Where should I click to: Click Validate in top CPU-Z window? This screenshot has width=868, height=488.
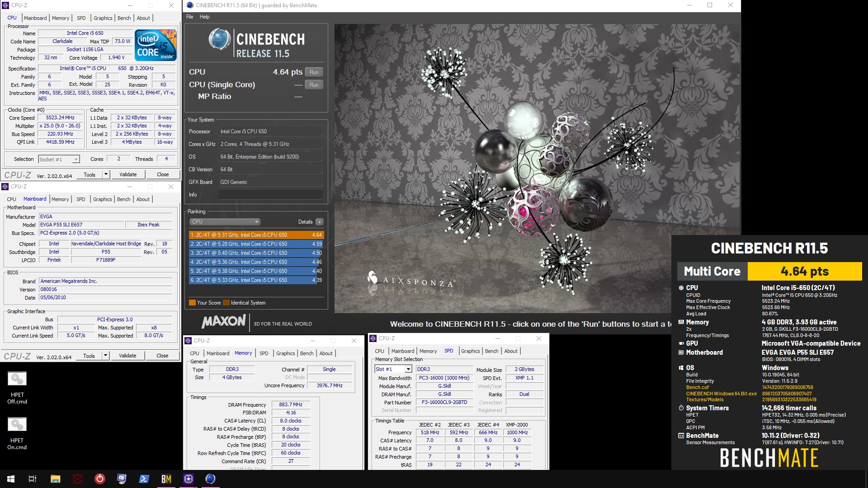click(x=128, y=174)
